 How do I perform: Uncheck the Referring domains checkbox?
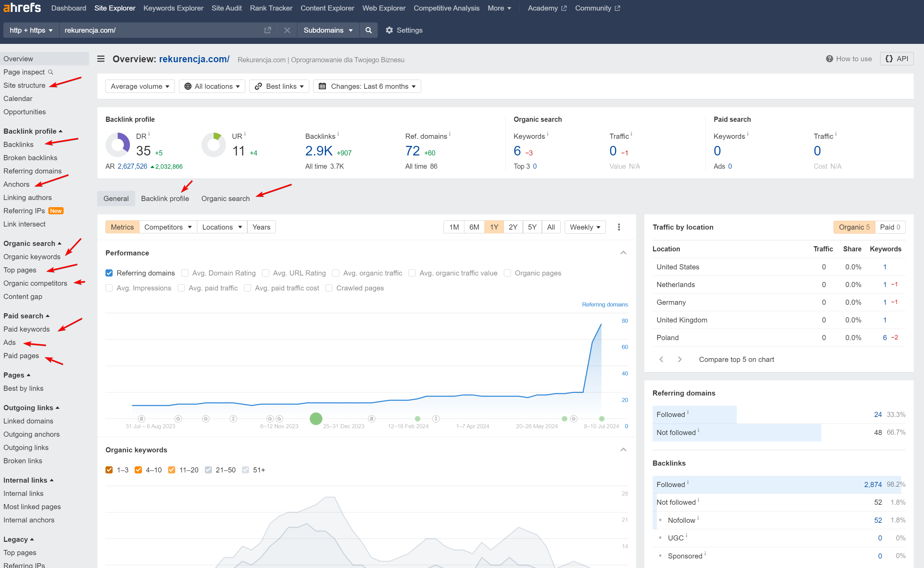click(109, 273)
